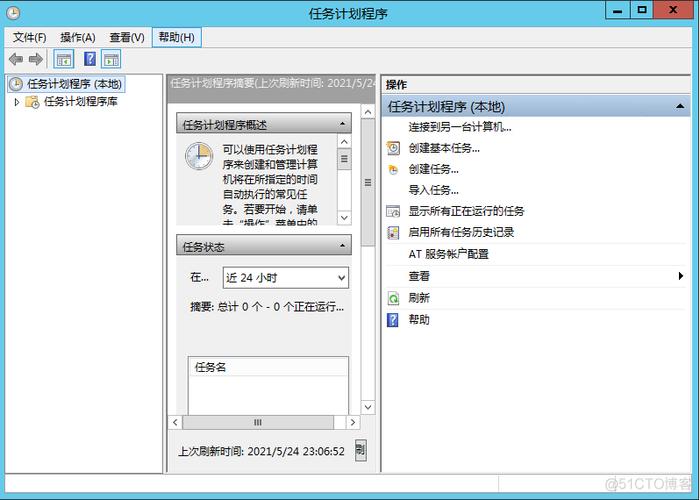Collapse the 任务计划程序 (本地) actions group
Image resolution: width=700 pixels, height=500 pixels.
tap(680, 107)
